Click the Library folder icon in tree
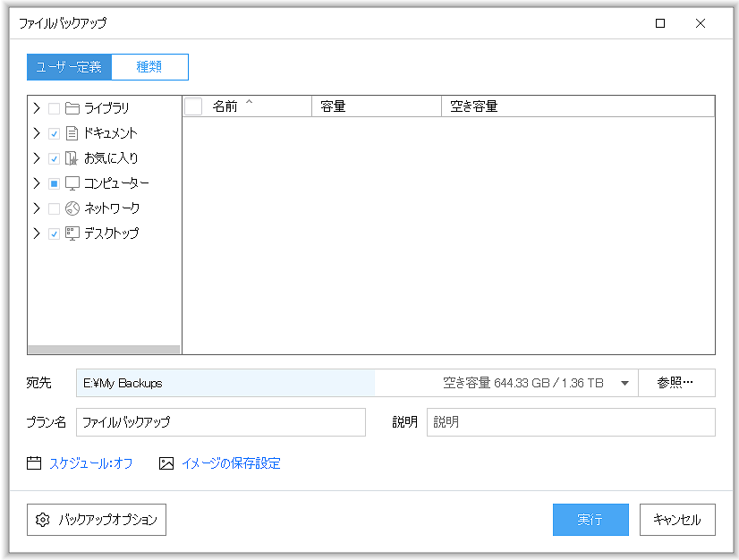This screenshot has height=560, width=739. point(72,108)
